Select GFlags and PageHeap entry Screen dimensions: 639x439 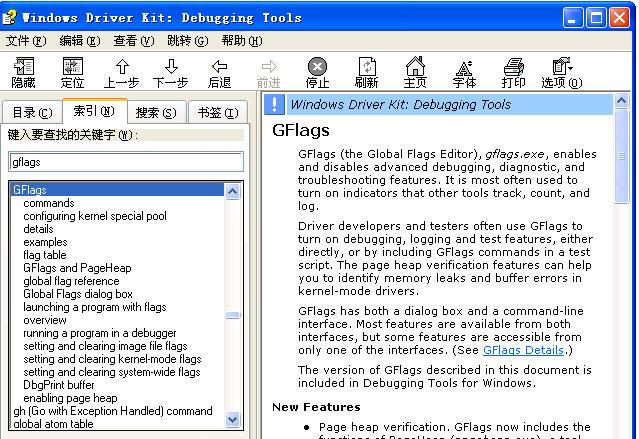pyautogui.click(x=77, y=268)
